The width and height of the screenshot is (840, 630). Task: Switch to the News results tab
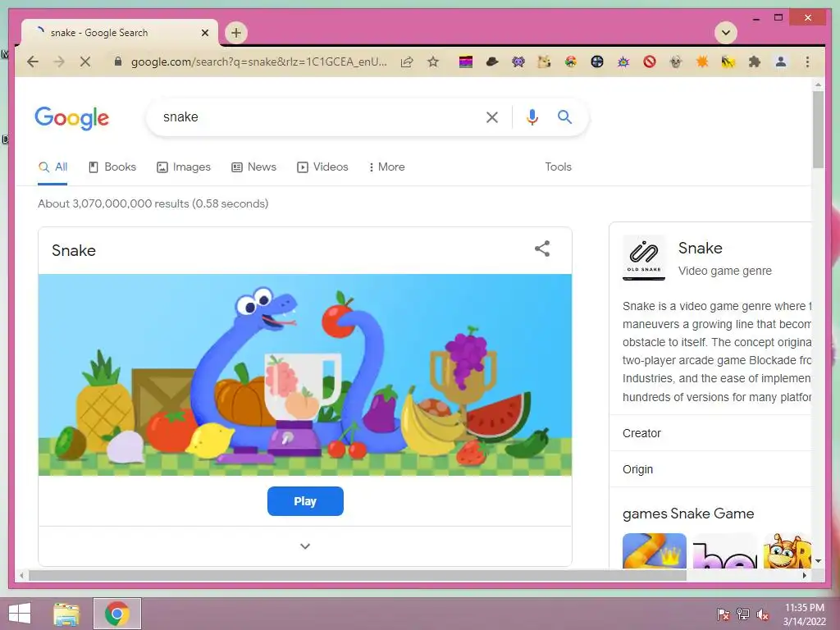pos(254,167)
